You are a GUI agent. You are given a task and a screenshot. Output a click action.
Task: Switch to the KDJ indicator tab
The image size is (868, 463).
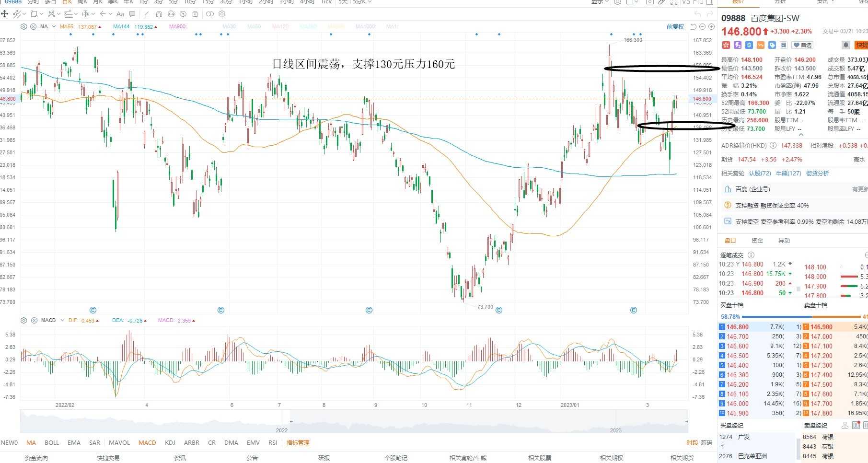click(170, 442)
